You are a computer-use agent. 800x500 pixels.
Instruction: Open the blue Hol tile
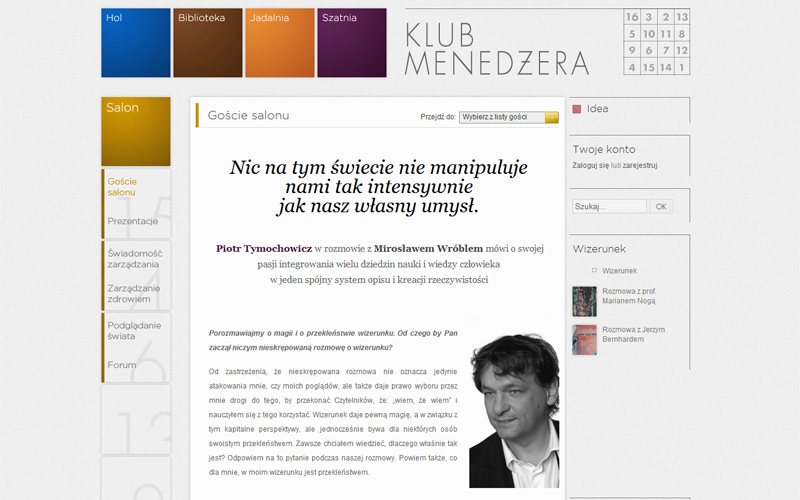136,43
